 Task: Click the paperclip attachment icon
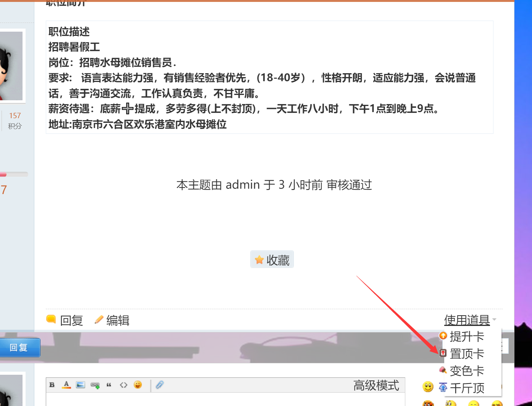160,385
